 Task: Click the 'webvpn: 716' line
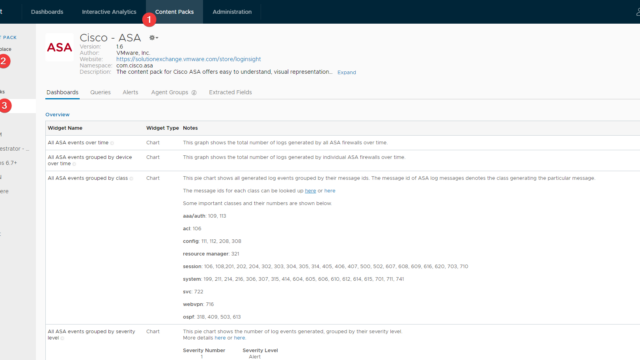point(198,304)
